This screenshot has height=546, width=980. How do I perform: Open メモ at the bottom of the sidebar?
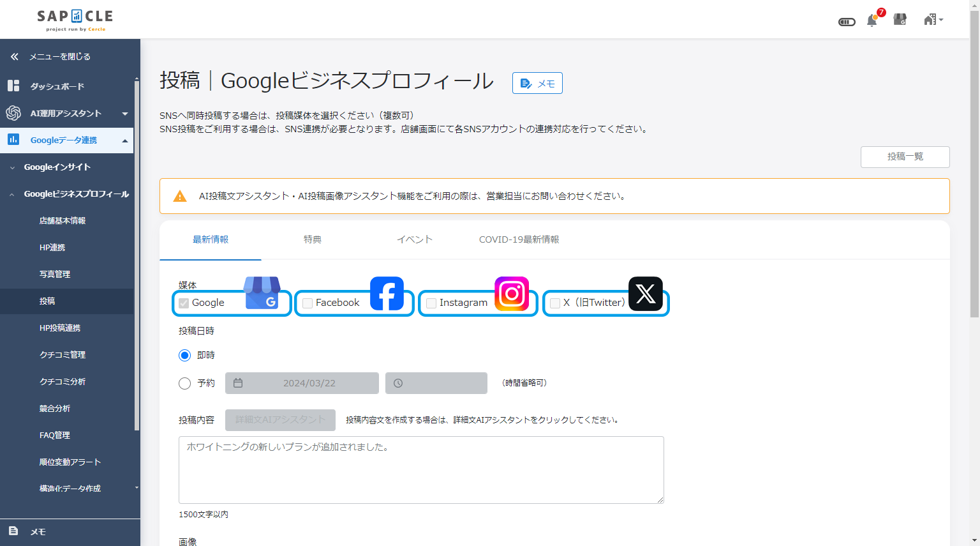70,532
